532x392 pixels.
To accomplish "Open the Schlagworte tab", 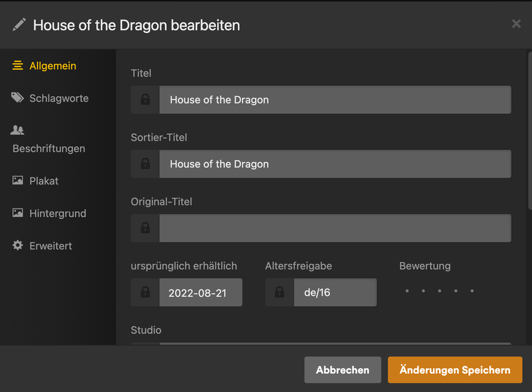I will (x=59, y=98).
